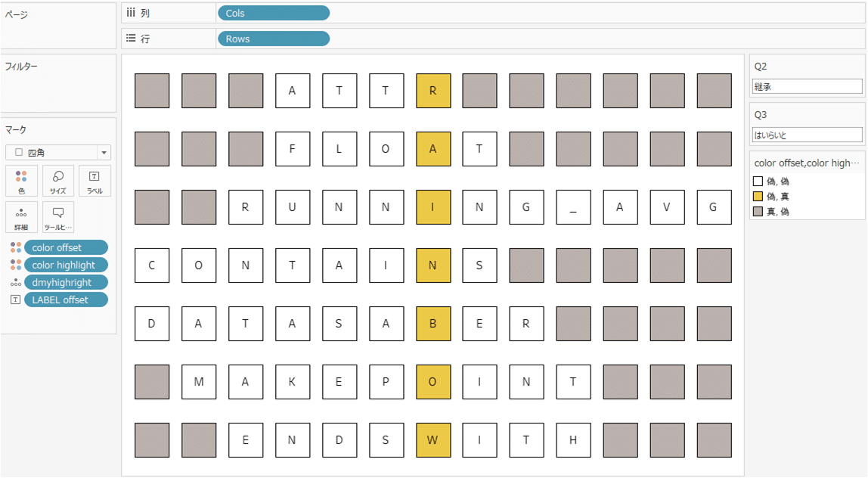Select yellow 偽, 真 legend swatch
Viewport: 868px width, 478px height.
758,196
